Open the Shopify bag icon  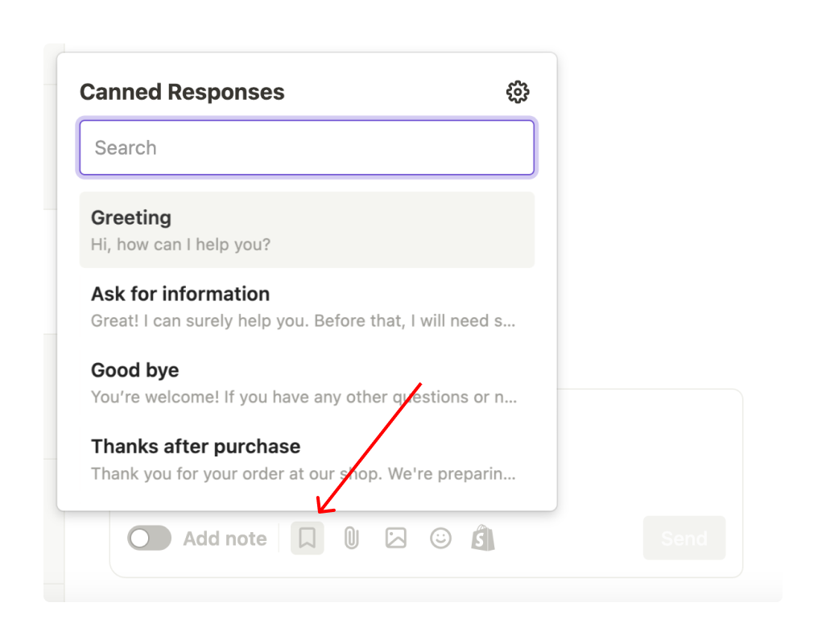click(483, 538)
